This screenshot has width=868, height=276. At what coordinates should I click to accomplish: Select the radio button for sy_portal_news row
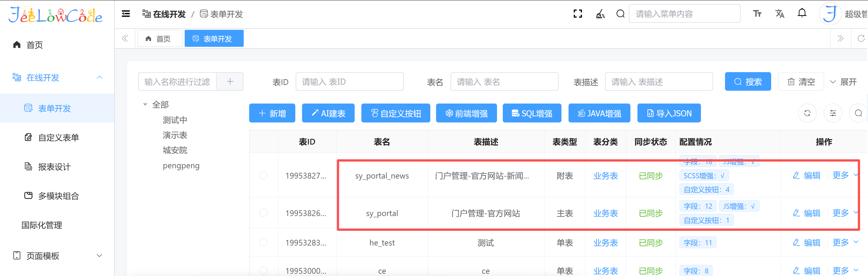[x=264, y=175]
